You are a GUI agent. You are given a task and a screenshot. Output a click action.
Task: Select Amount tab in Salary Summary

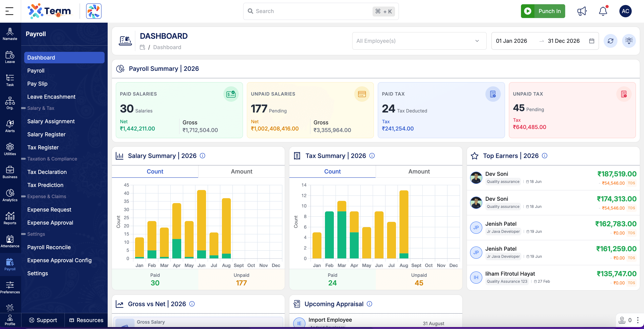pos(241,171)
